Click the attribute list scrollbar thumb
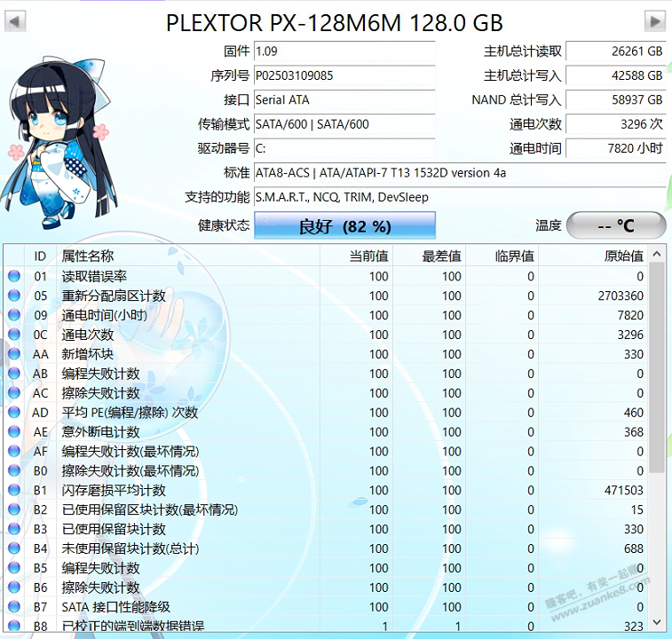This screenshot has width=672, height=639. (657, 367)
